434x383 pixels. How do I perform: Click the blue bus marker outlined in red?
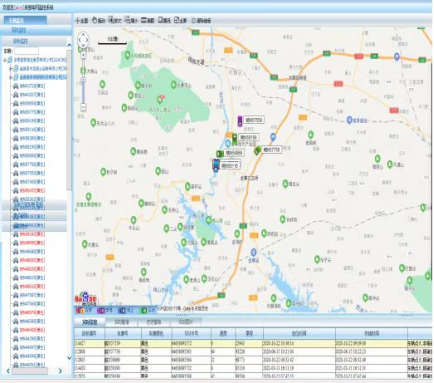pos(216,165)
